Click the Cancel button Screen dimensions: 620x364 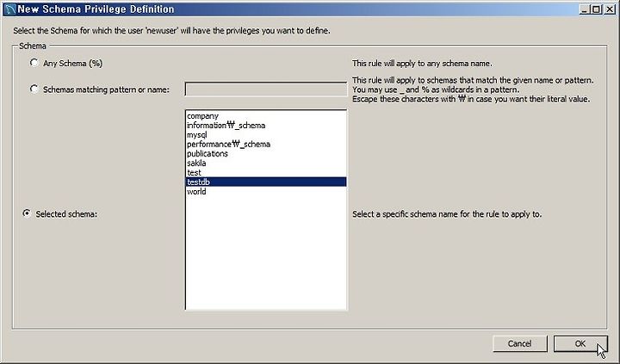pos(520,343)
